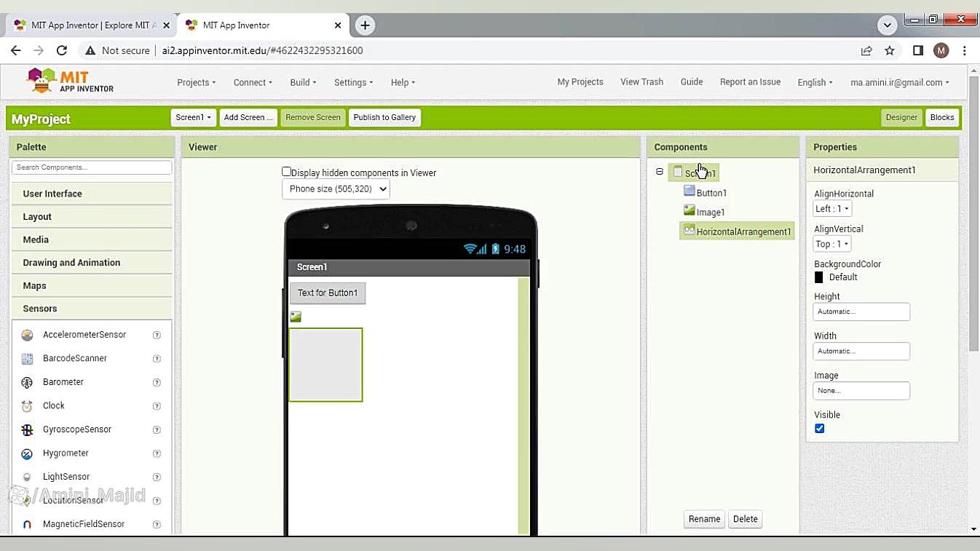The image size is (980, 551).
Task: Open help for Barometer
Action: point(157,382)
